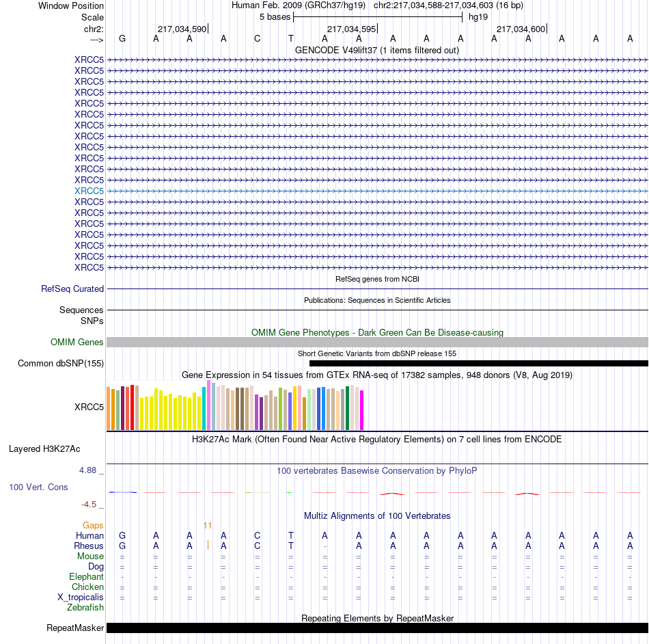Click the -4.5 PhyloP minimum value

coord(89,505)
